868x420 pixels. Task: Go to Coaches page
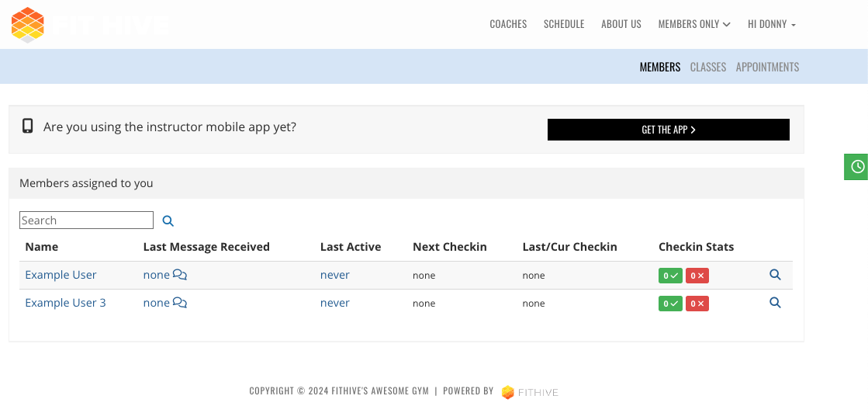[508, 24]
